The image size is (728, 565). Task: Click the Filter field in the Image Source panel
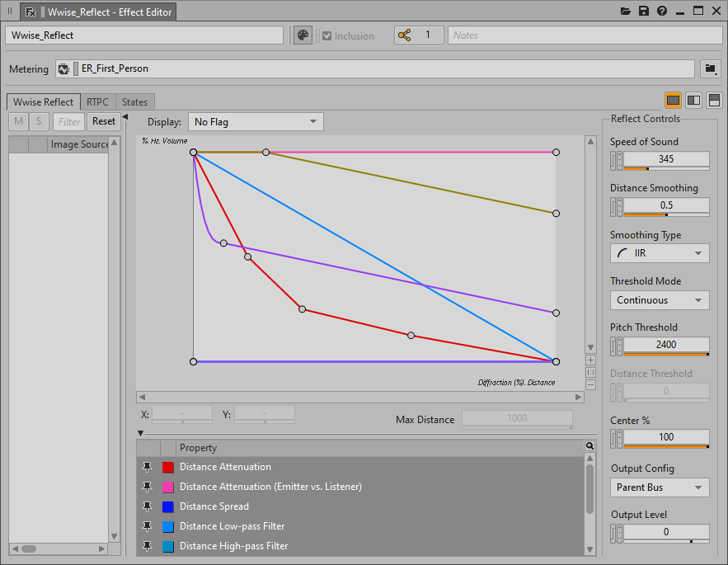point(69,122)
